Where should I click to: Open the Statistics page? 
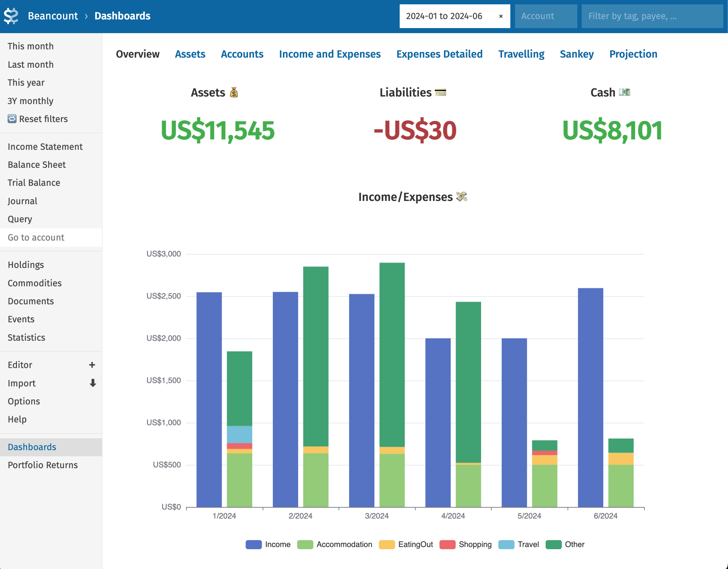[51, 337]
